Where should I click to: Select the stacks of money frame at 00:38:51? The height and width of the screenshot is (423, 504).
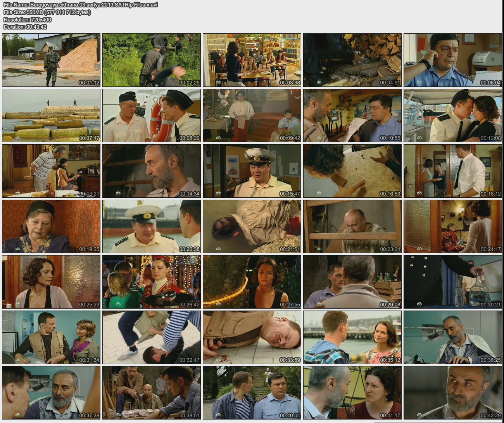152,393
